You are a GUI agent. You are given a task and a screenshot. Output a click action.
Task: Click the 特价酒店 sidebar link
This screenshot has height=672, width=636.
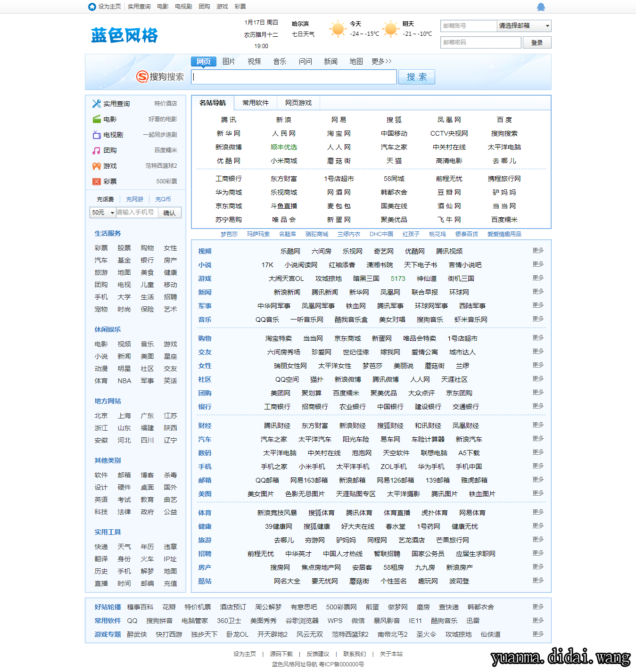[165, 104]
